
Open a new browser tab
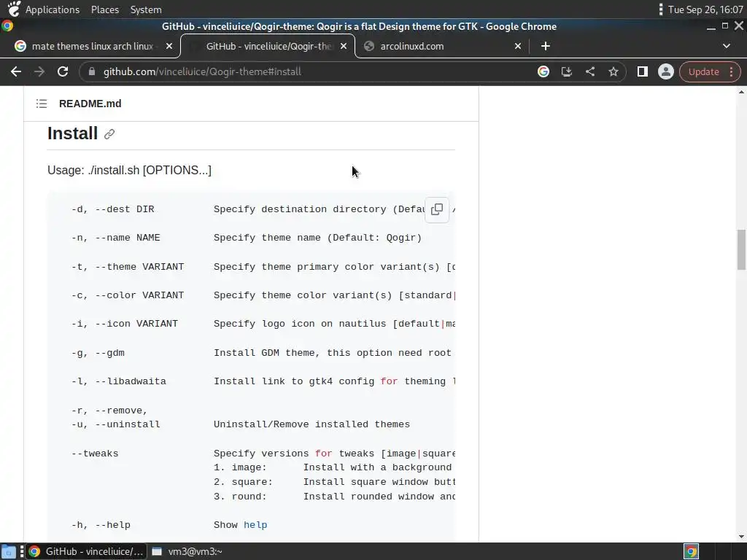(x=546, y=46)
